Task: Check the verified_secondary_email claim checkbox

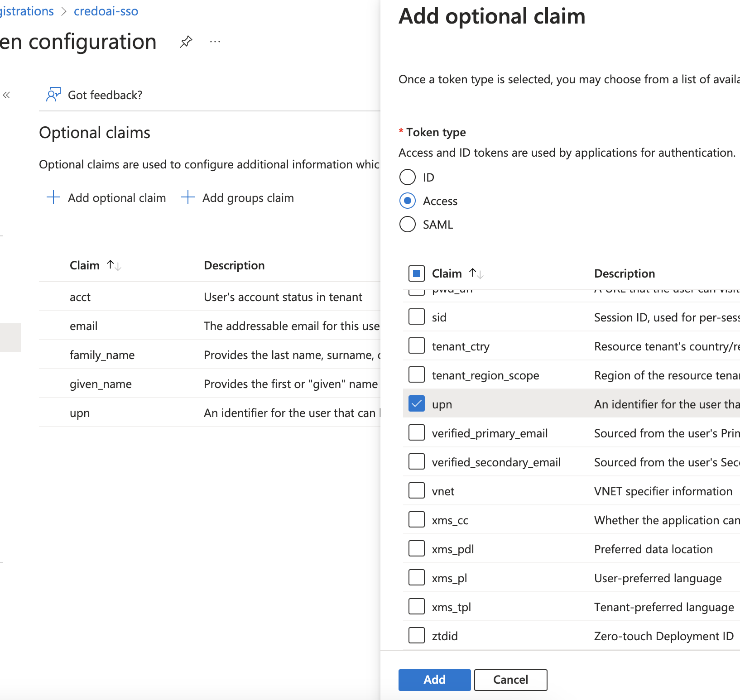Action: (x=417, y=461)
